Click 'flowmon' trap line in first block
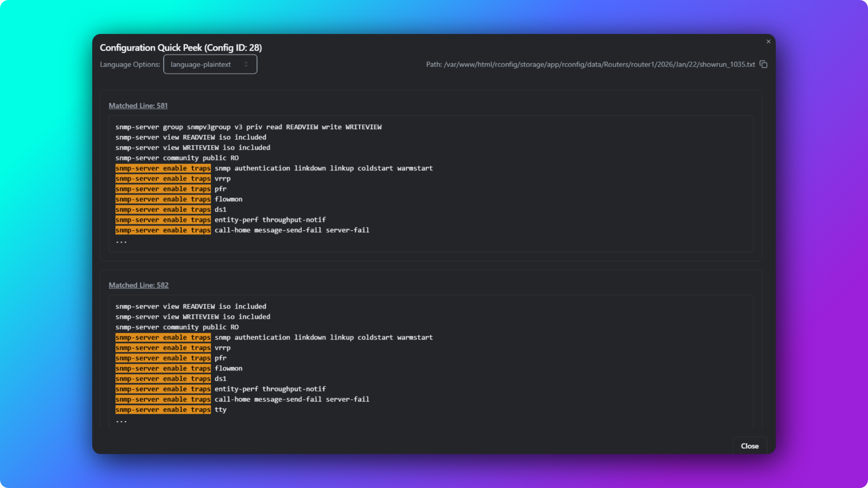The height and width of the screenshot is (488, 868). 179,199
